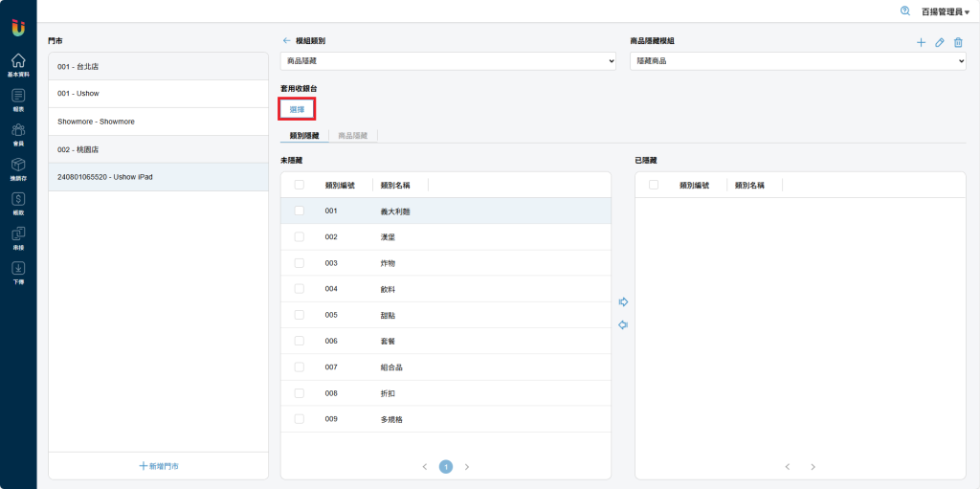This screenshot has height=489, width=980.
Task: Click the add module plus icon
Action: point(921,42)
